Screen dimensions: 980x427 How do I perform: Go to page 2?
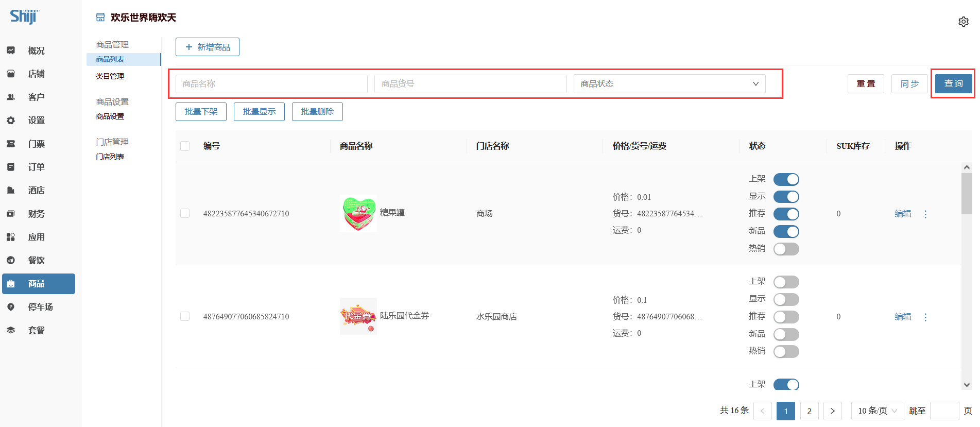click(810, 411)
